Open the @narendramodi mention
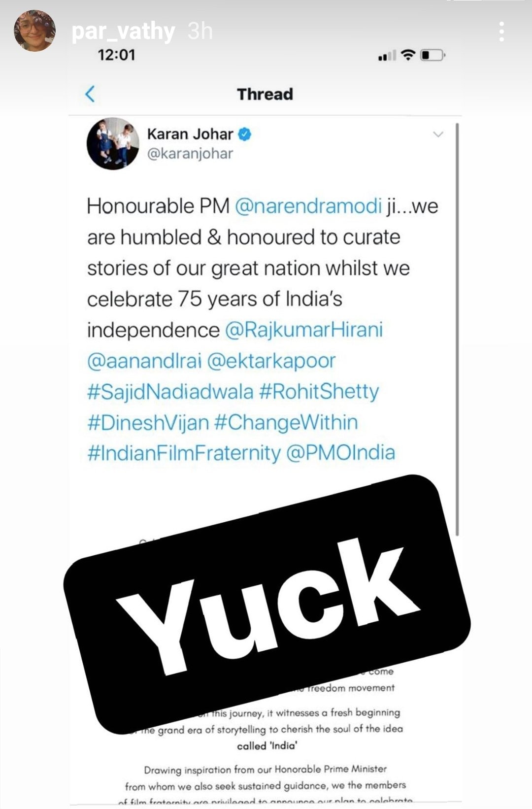 click(308, 206)
